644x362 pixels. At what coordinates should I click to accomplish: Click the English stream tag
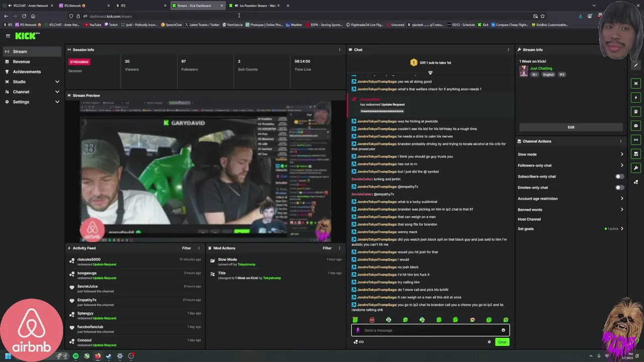click(548, 74)
